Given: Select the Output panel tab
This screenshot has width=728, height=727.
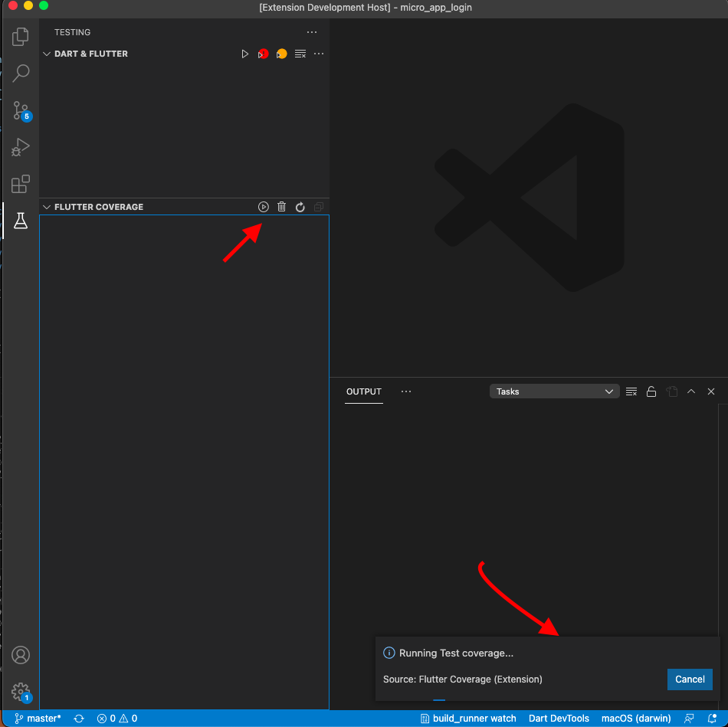Looking at the screenshot, I should pyautogui.click(x=363, y=391).
